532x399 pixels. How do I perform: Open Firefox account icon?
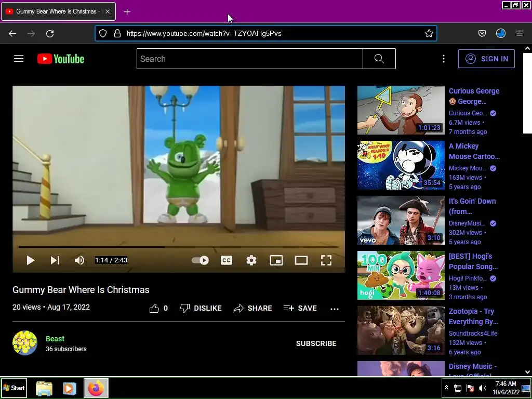tap(501, 33)
